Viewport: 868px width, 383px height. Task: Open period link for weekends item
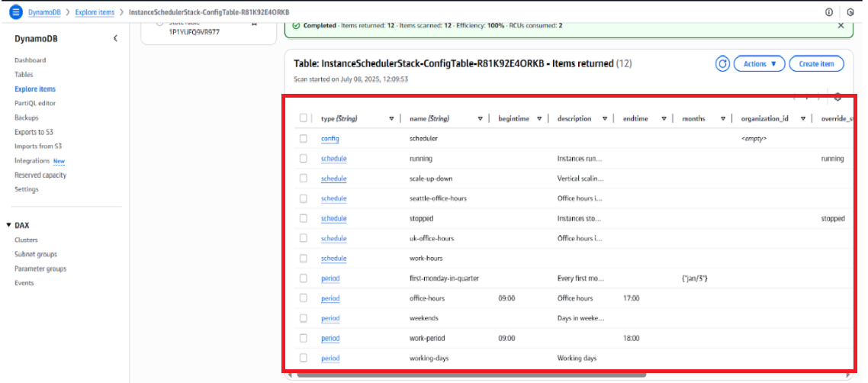pos(330,318)
